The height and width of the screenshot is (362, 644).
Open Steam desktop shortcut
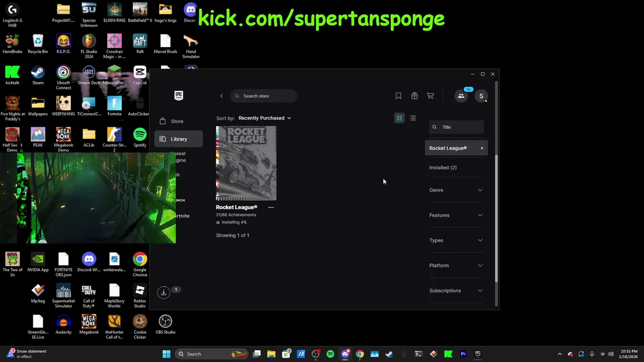38,75
